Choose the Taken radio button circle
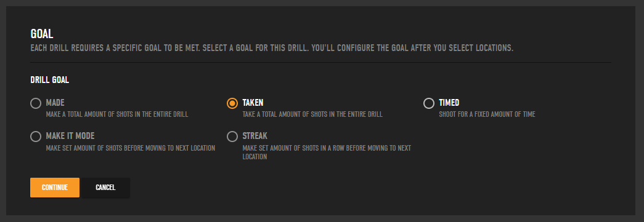The image size is (644, 222). tap(232, 103)
